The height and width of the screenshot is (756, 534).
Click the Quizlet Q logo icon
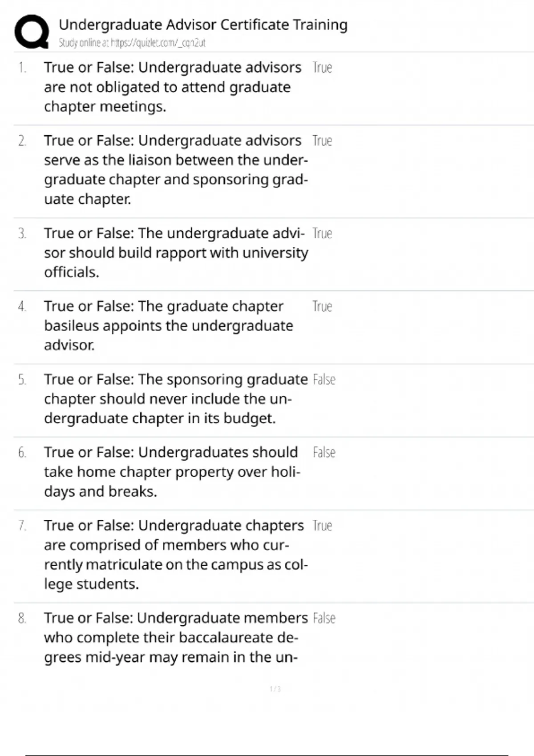32,32
